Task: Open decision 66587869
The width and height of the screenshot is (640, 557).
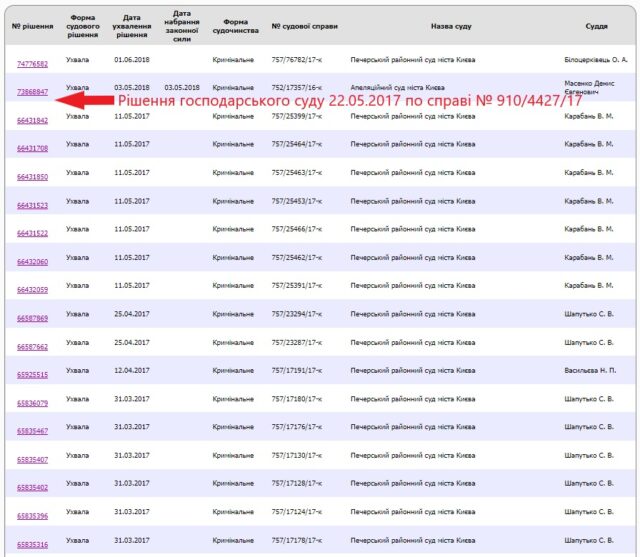Action: [32, 318]
